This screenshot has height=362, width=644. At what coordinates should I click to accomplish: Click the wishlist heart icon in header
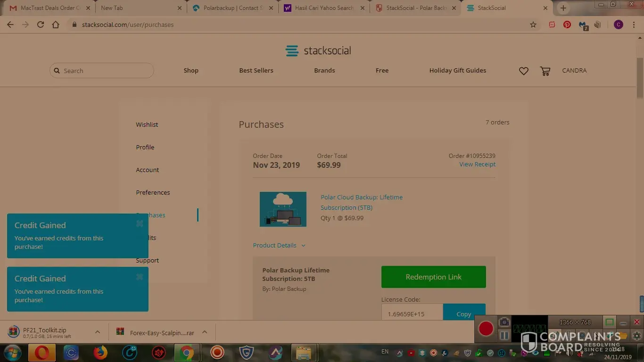click(523, 71)
